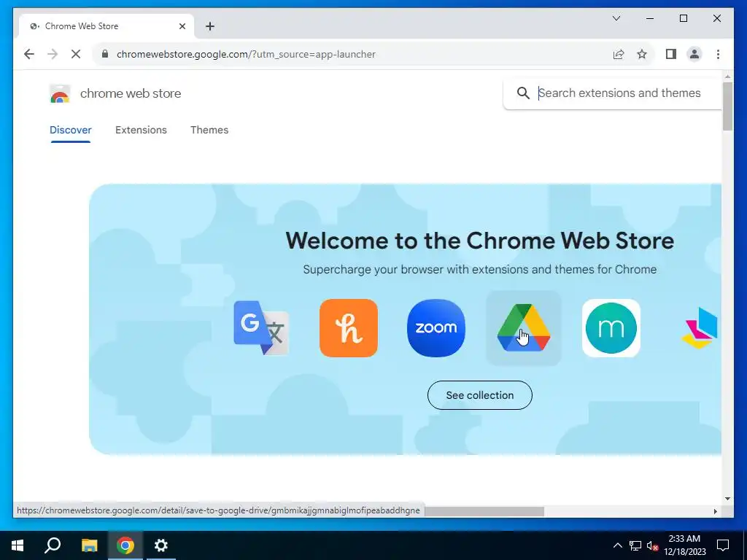Click the browser forward arrow
Screen dimensions: 747x560
point(53,54)
